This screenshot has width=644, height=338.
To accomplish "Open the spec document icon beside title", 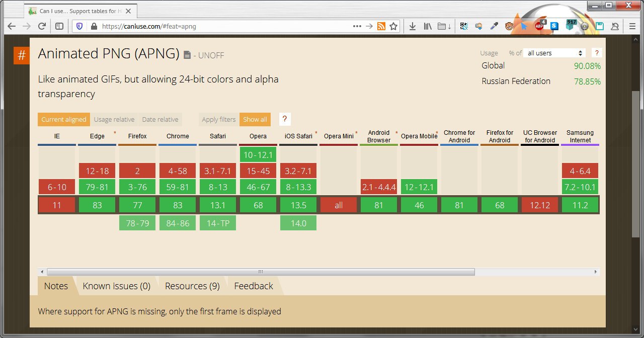I will (187, 55).
